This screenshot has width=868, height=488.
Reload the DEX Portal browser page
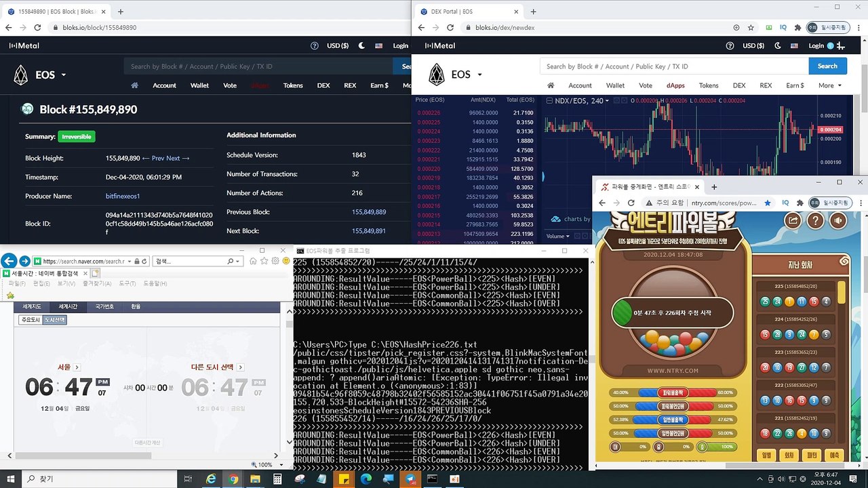click(450, 28)
